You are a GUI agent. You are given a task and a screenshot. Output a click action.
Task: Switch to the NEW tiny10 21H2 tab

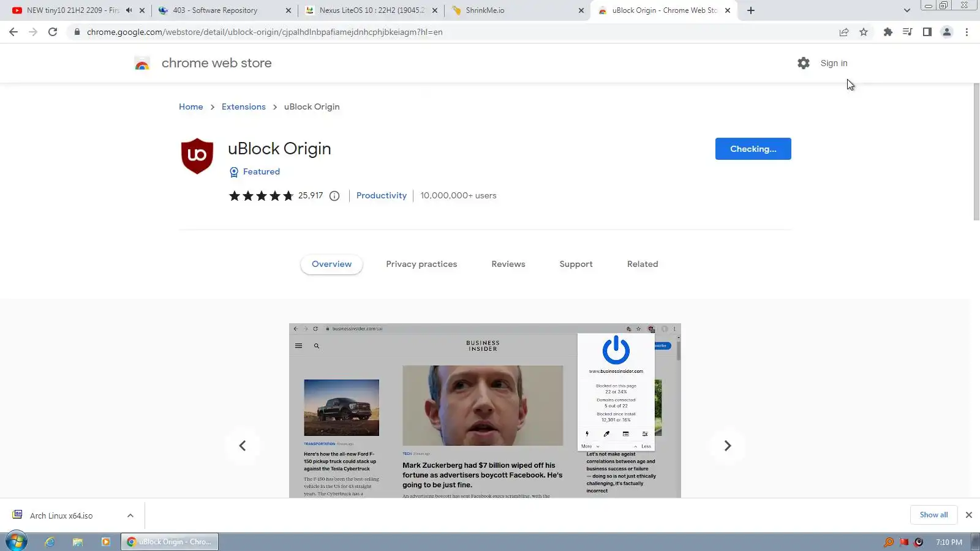[72, 10]
